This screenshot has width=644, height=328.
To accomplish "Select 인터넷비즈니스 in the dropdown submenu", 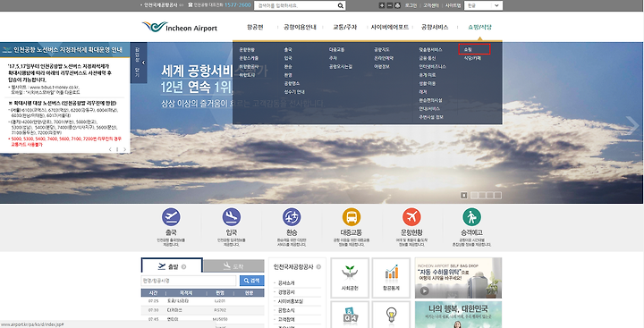I will pyautogui.click(x=433, y=66).
